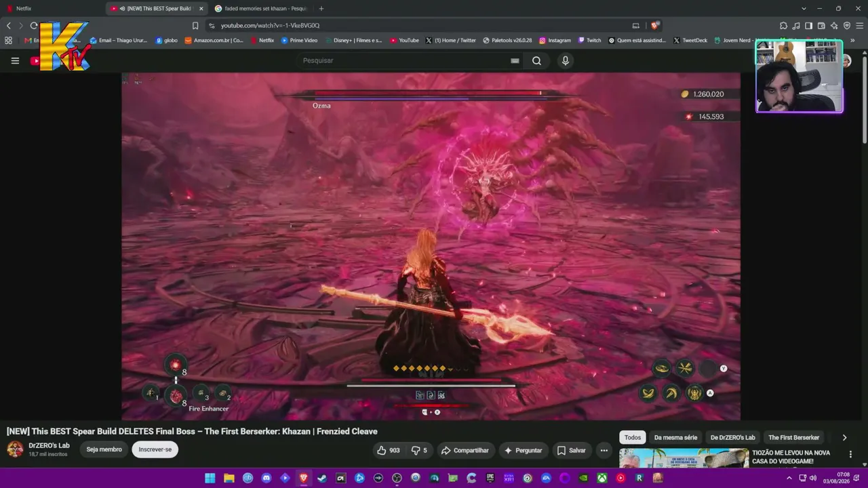
Task: Go back to the previous page
Action: click(x=9, y=26)
